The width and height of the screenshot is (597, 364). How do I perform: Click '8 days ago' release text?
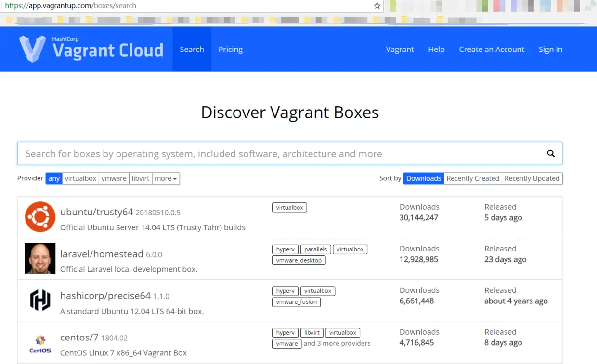click(503, 343)
